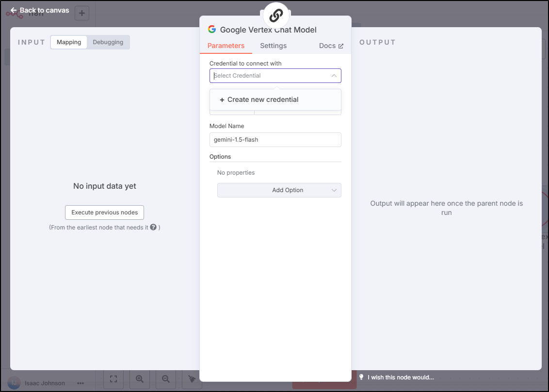
Task: Click the plus button in the top bar
Action: click(x=82, y=13)
